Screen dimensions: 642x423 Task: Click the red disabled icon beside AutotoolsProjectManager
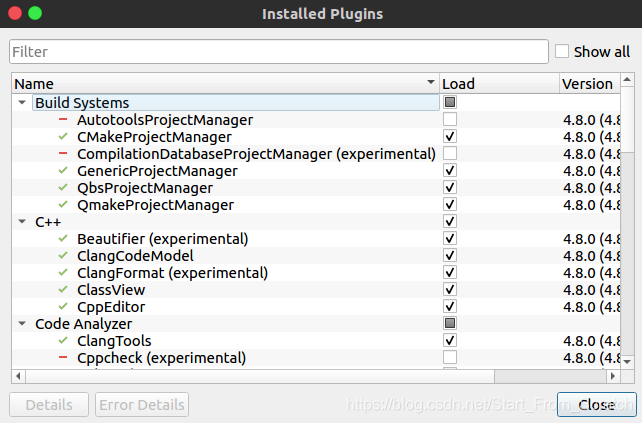63,120
